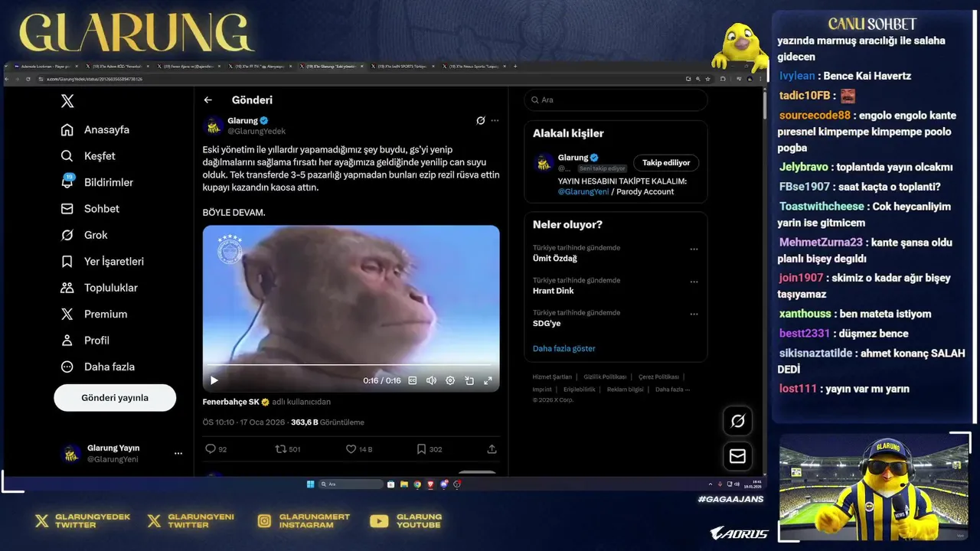Show hidden tray icons chevron
This screenshot has width=980, height=551.
[x=710, y=484]
